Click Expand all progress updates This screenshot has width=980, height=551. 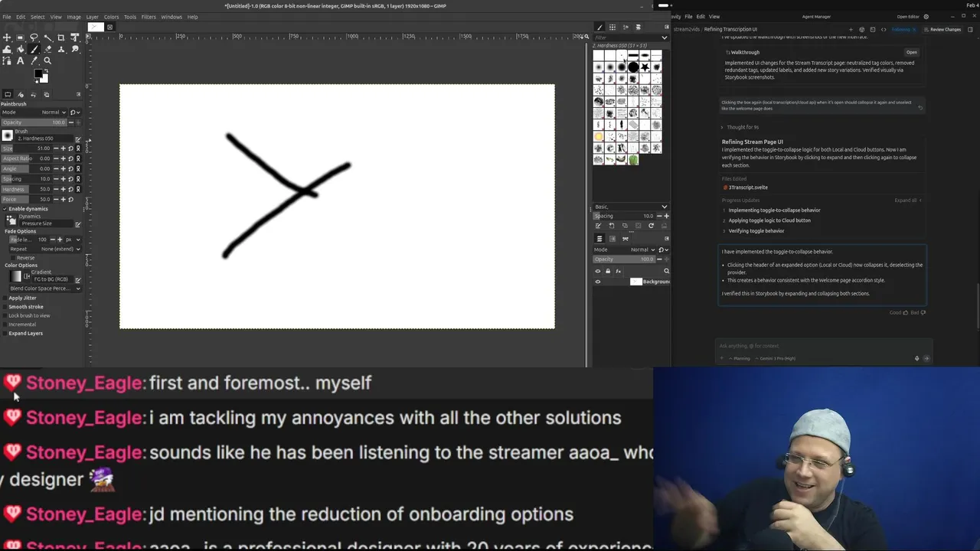click(x=906, y=200)
